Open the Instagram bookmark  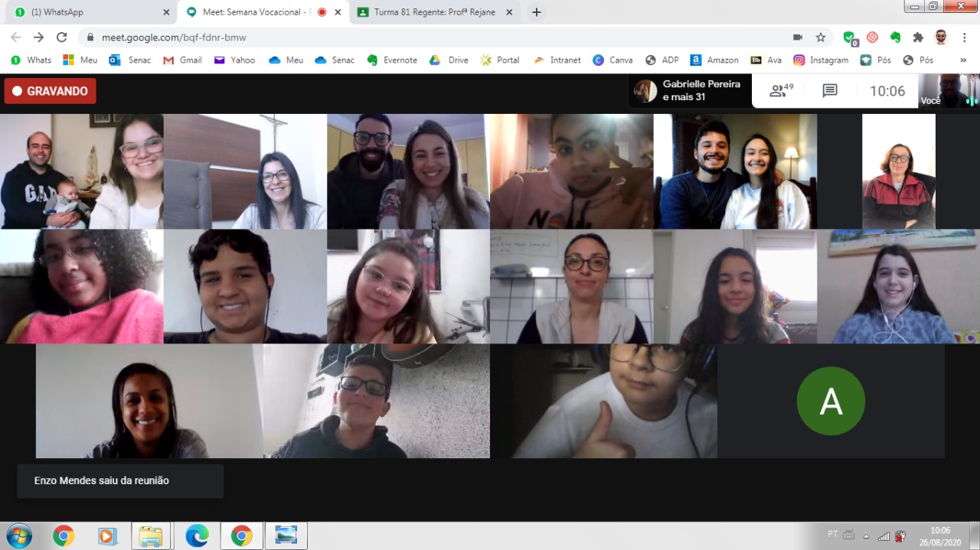(x=821, y=60)
